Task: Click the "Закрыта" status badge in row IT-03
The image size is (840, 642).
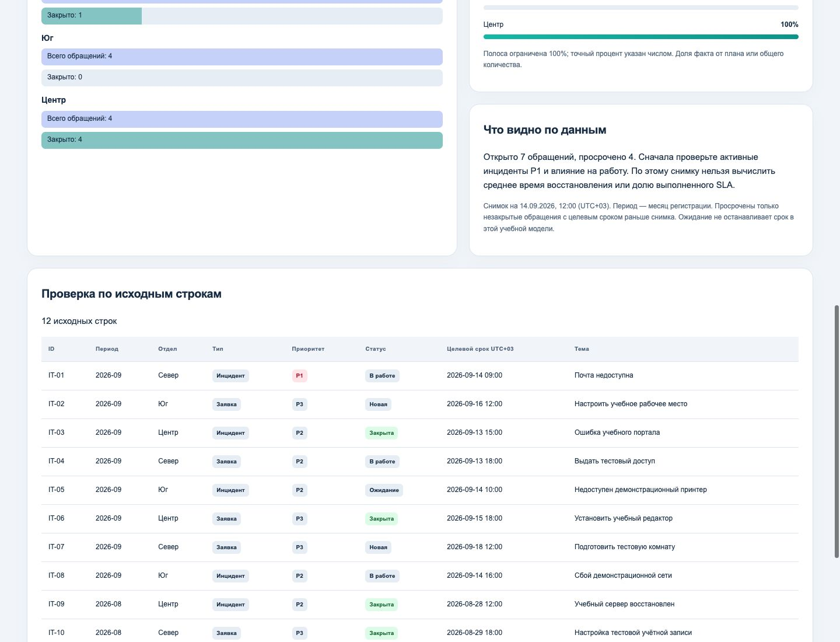Action: (x=381, y=433)
